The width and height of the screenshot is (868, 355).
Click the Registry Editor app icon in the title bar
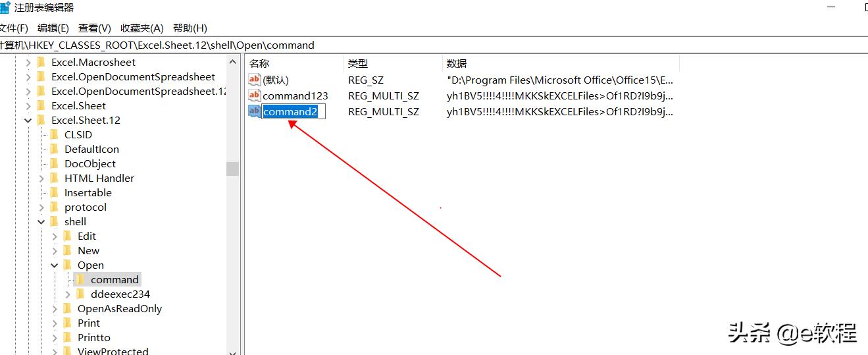(4, 8)
